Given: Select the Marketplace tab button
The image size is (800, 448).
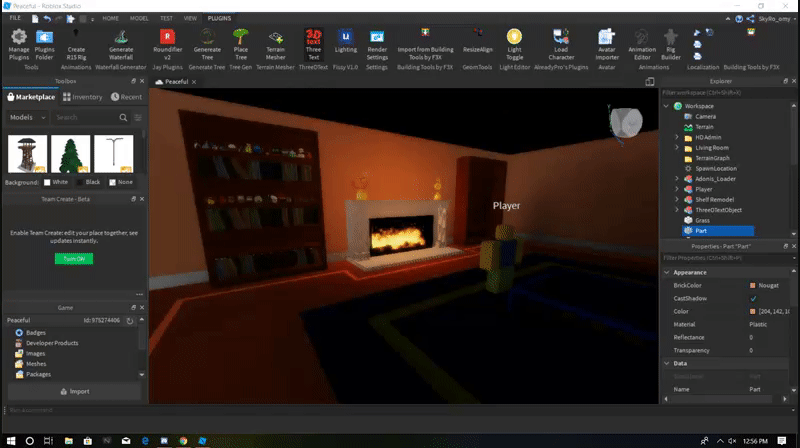Looking at the screenshot, I should click(31, 97).
